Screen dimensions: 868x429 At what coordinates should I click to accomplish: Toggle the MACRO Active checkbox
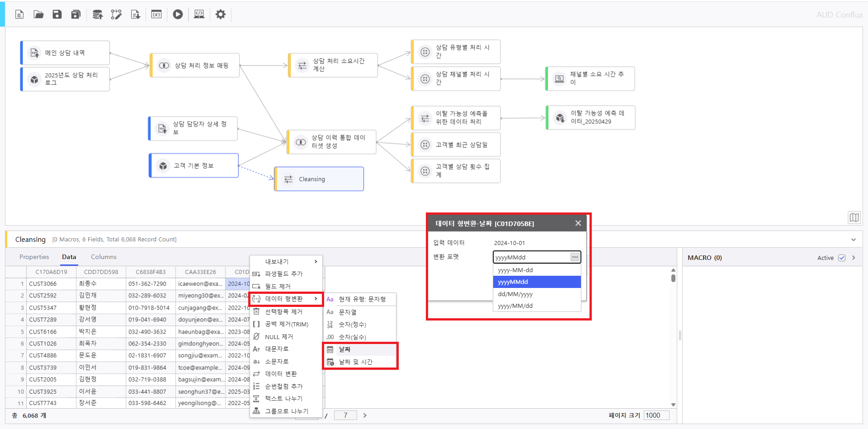[842, 258]
